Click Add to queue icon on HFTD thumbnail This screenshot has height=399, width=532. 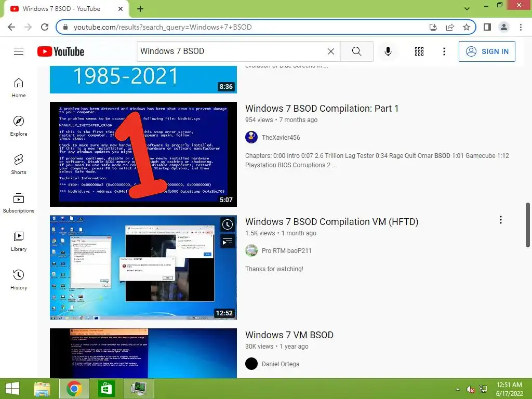[228, 241]
